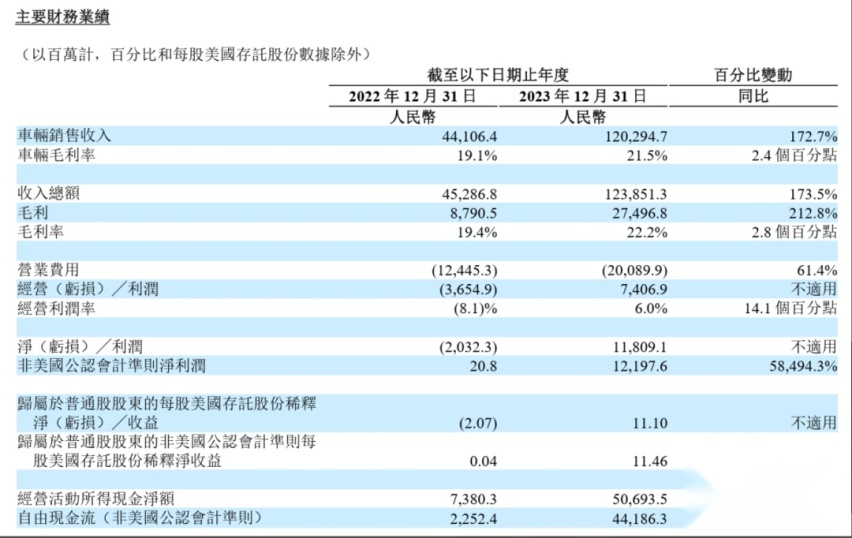Click the value 11,809.1
852x538 pixels.
click(x=640, y=347)
